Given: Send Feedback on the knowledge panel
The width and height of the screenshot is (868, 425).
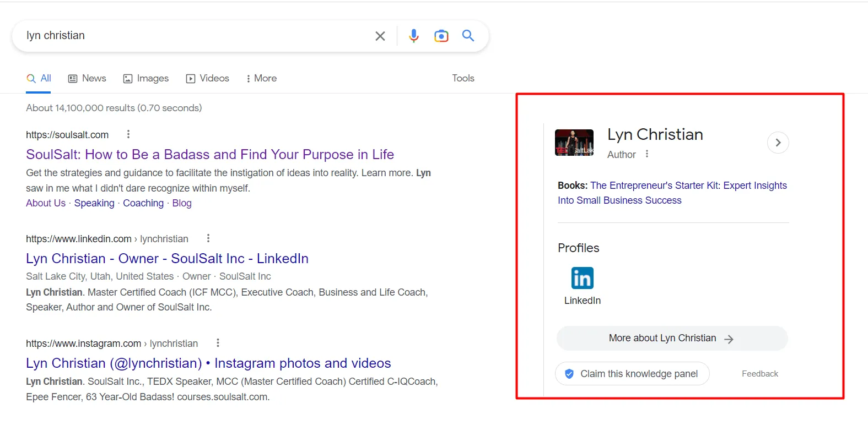Looking at the screenshot, I should (x=760, y=374).
